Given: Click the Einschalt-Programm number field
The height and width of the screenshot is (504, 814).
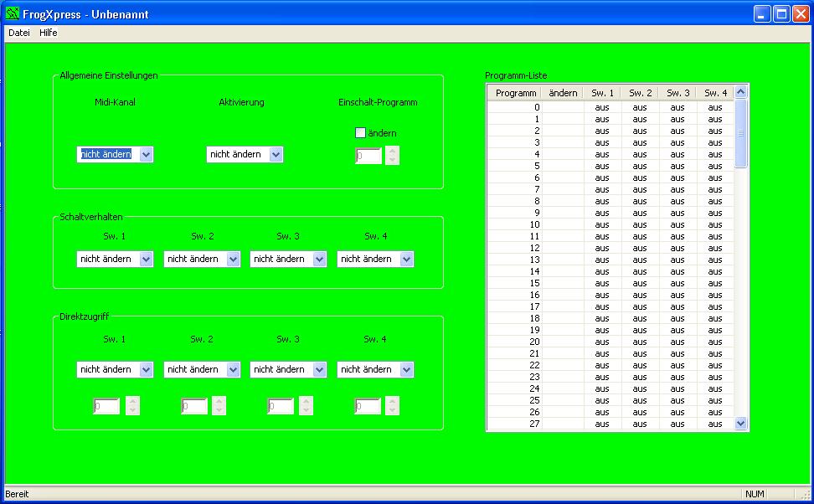Looking at the screenshot, I should coord(368,156).
